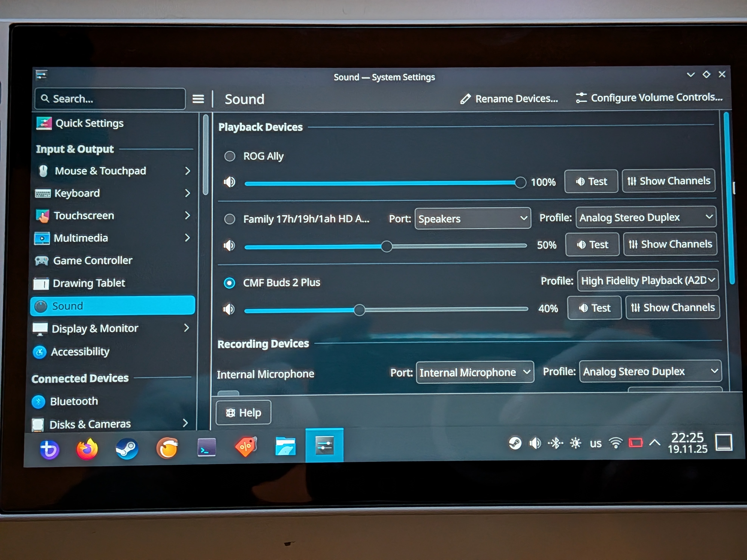This screenshot has height=560, width=747.
Task: Click the Bluetooth tray icon
Action: [x=556, y=443]
